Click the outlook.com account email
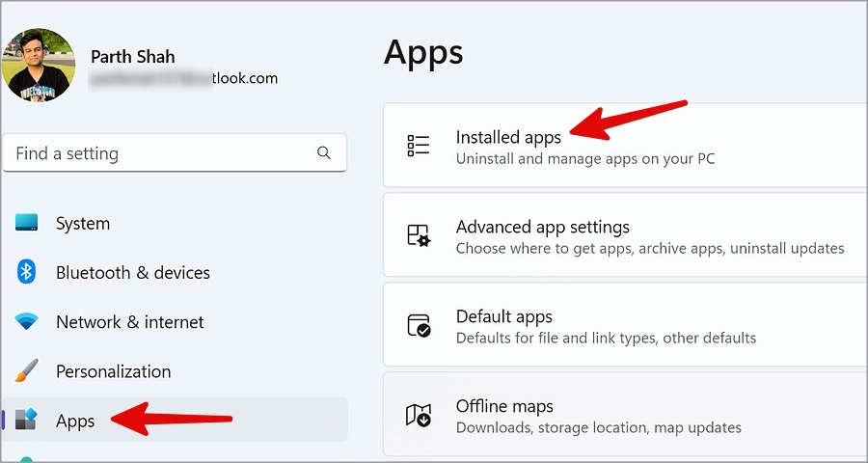This screenshot has height=463, width=868. point(183,79)
